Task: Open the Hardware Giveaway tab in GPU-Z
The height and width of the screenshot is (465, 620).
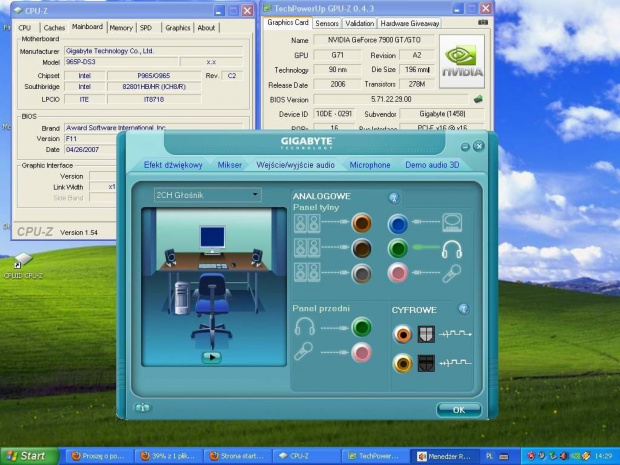Action: (x=410, y=23)
